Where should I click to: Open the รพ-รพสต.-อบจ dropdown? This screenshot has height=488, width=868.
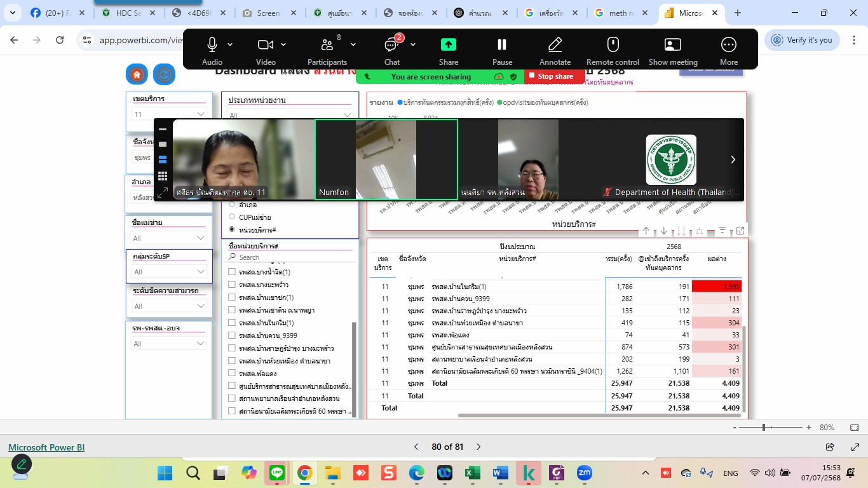tap(168, 344)
